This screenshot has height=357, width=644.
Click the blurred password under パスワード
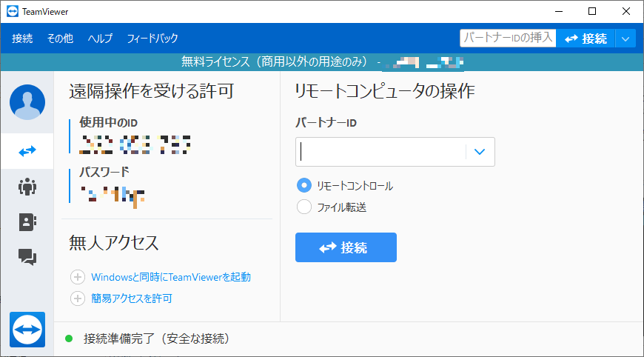click(x=113, y=197)
